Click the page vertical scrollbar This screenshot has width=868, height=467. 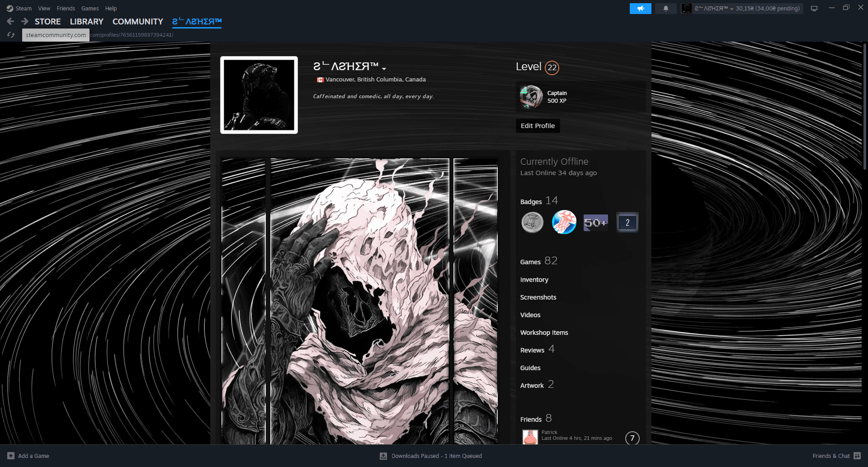[865, 107]
